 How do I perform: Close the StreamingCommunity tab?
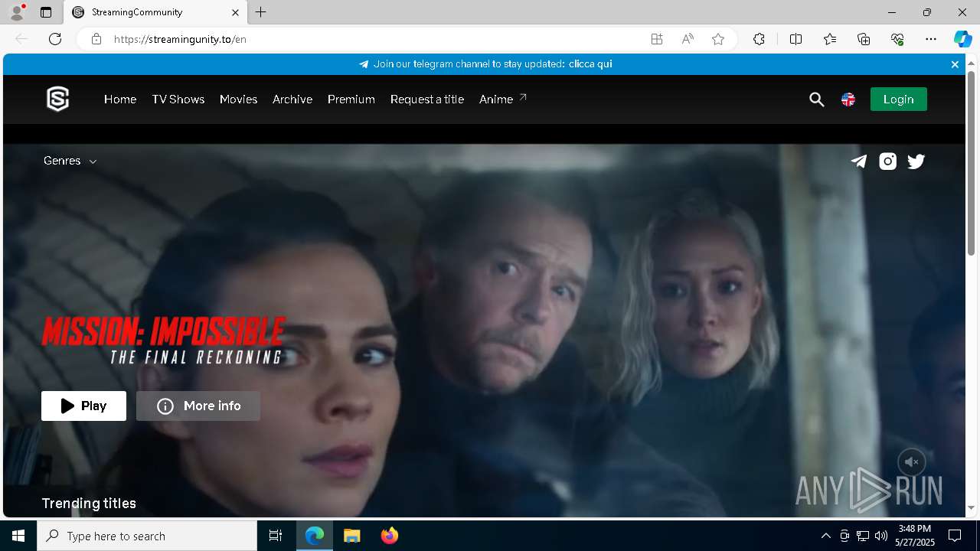pyautogui.click(x=235, y=12)
